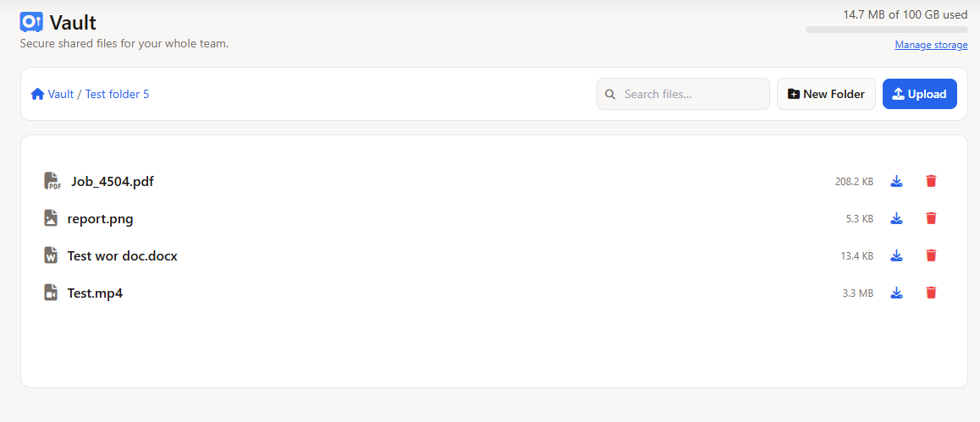Open the report.png file name

pyautogui.click(x=100, y=219)
